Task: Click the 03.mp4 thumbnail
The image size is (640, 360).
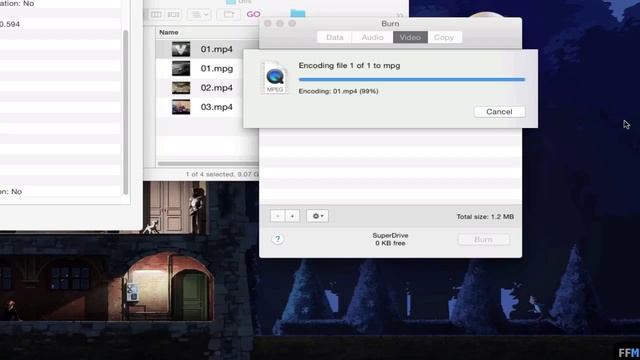Action: 181,107
